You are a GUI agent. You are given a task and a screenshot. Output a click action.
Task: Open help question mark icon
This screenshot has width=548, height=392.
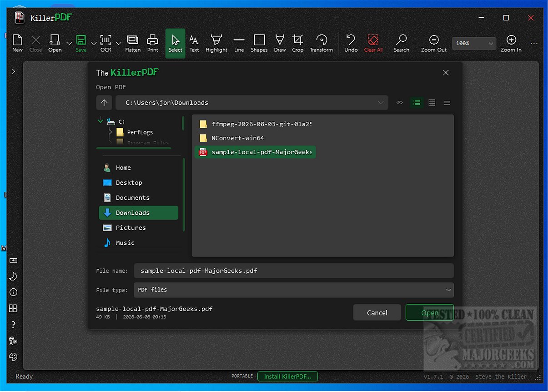pos(13,325)
